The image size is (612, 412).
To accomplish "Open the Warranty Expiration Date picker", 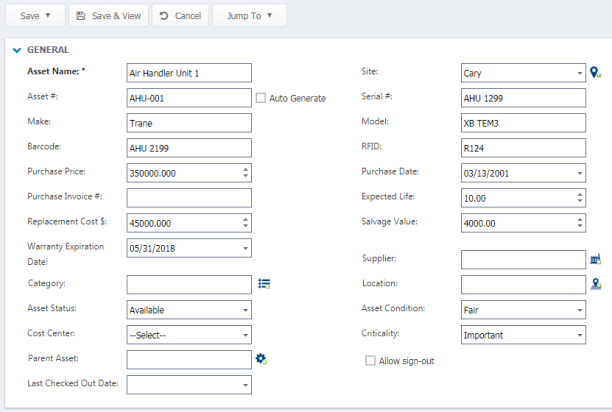I will pyautogui.click(x=246, y=248).
